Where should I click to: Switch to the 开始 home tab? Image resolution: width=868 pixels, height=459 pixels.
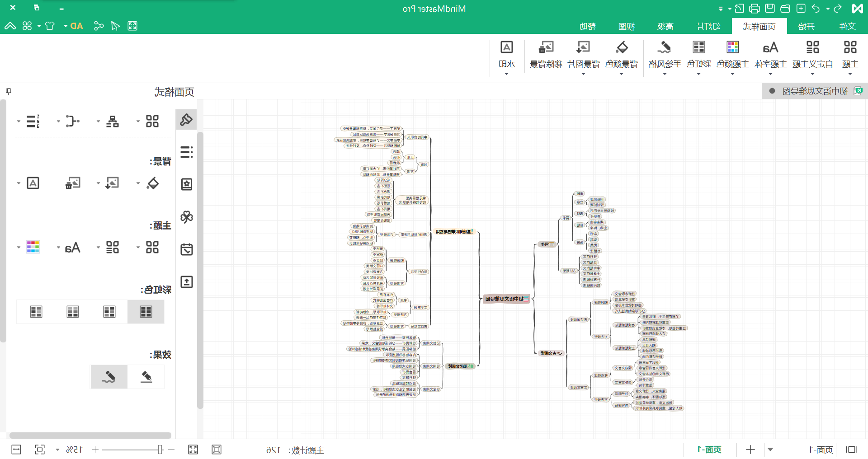tap(806, 26)
